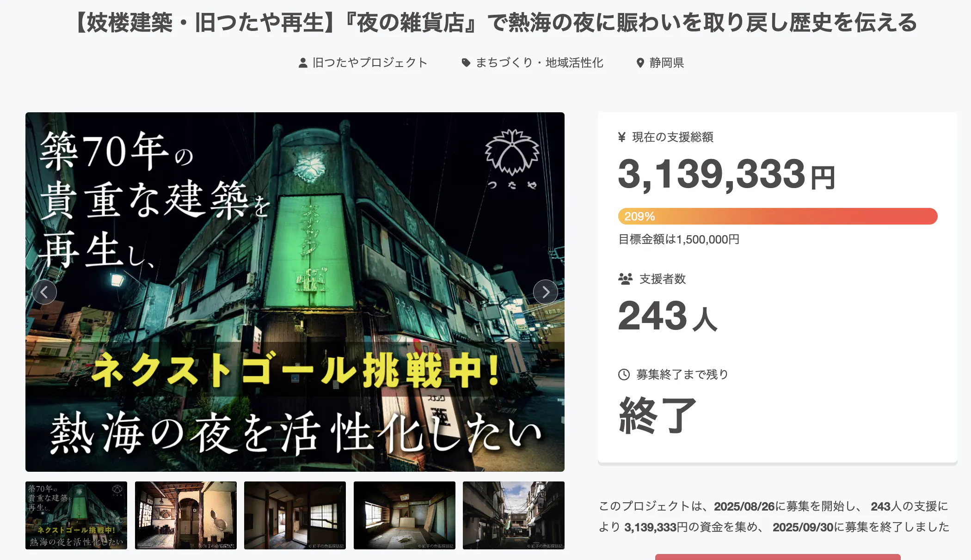
Task: Click the person icon beside 旧つたやプロジェクト
Action: [303, 63]
